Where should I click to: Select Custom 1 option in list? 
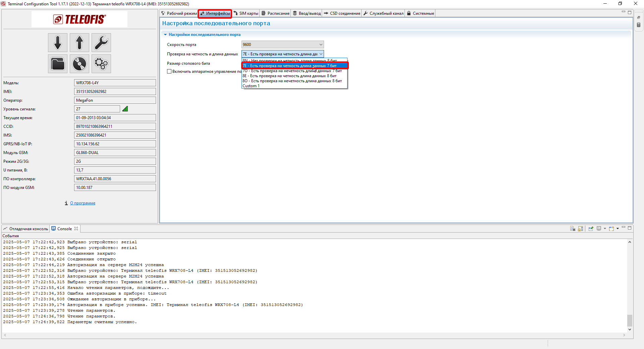click(x=294, y=86)
